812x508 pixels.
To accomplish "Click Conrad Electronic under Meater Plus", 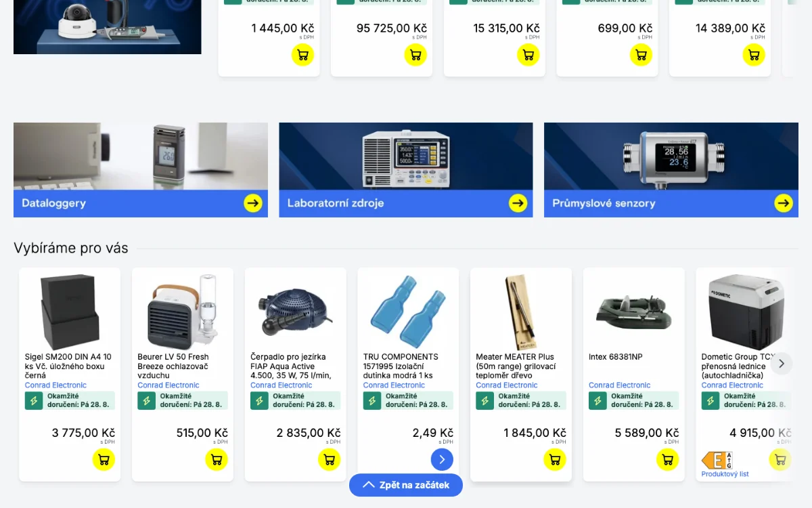I will [507, 385].
